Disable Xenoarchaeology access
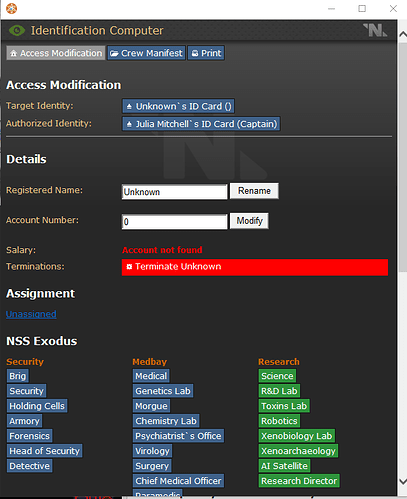Image resolution: width=407 pixels, height=499 pixels. [x=298, y=451]
